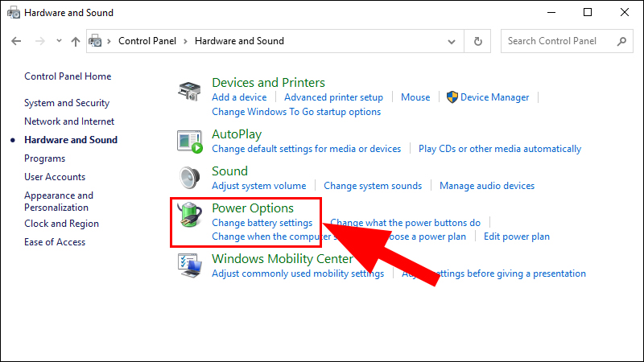Image resolution: width=644 pixels, height=362 pixels.
Task: Click the Windows Mobility Center icon
Action: (x=189, y=265)
